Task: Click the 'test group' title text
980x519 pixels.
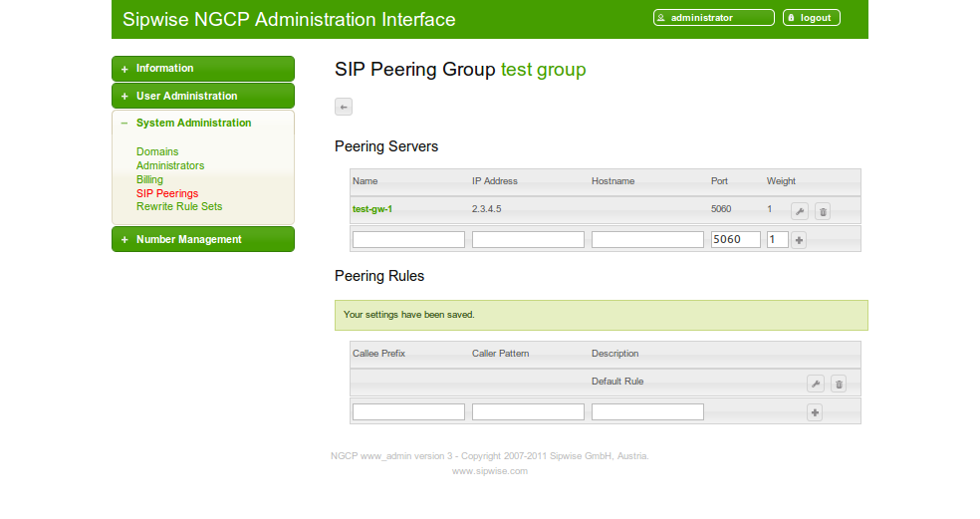Action: (x=543, y=70)
